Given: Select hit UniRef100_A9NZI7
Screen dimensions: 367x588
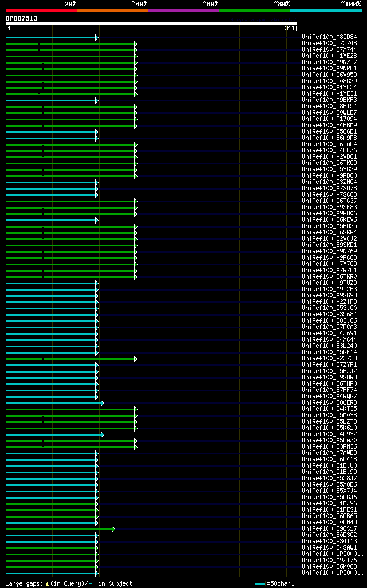Looking at the screenshot, I should pyautogui.click(x=329, y=62).
